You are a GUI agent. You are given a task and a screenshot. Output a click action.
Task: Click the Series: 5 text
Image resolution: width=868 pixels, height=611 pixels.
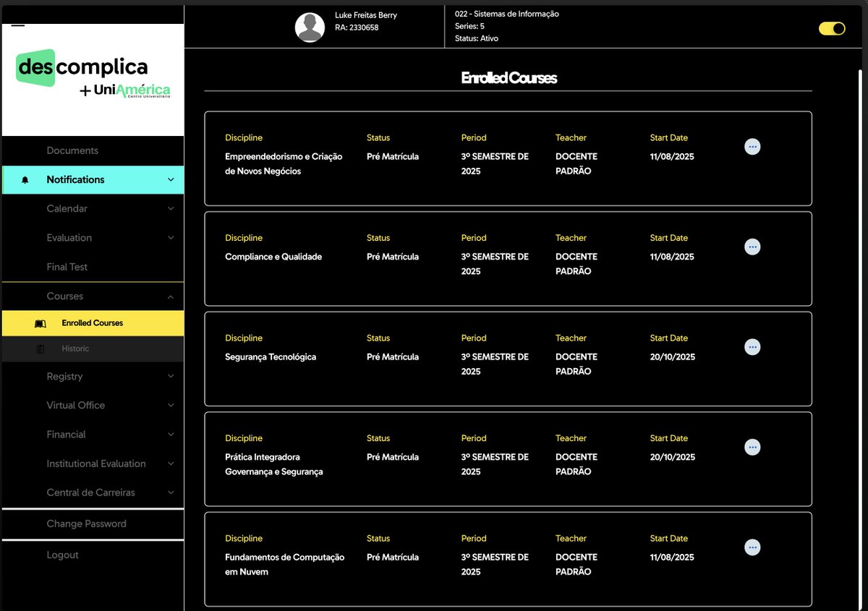click(469, 26)
